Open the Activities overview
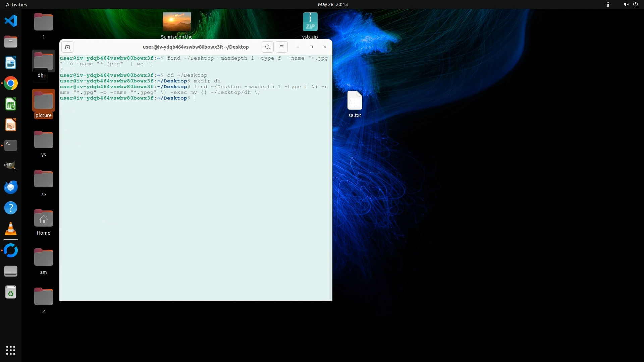The image size is (644, 362). pos(16,4)
